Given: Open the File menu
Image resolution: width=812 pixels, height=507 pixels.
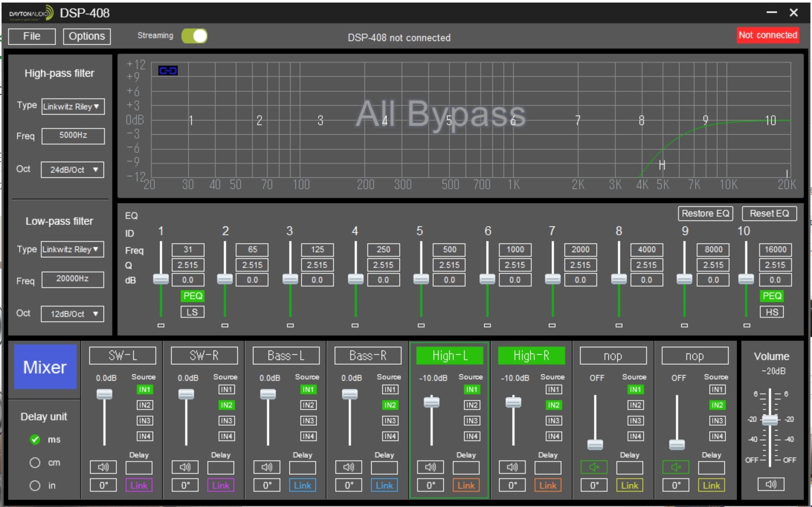Looking at the screenshot, I should point(32,36).
